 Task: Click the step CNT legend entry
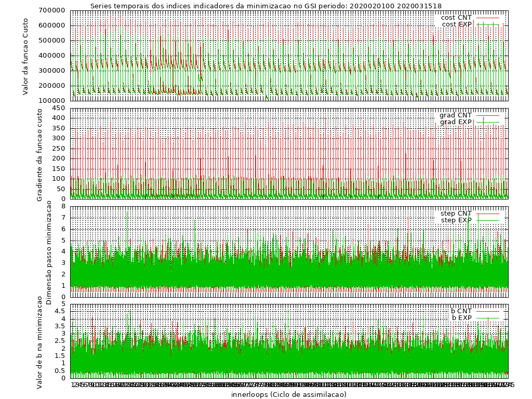pos(456,214)
